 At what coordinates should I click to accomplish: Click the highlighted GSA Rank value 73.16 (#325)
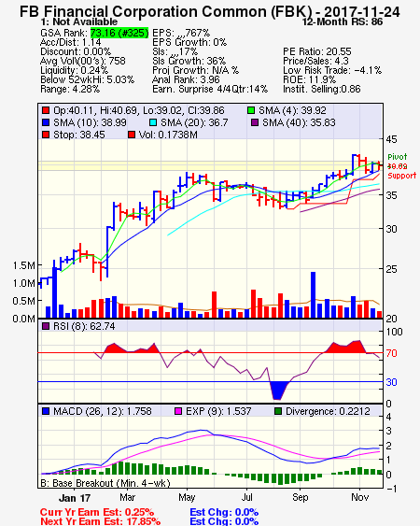119,33
